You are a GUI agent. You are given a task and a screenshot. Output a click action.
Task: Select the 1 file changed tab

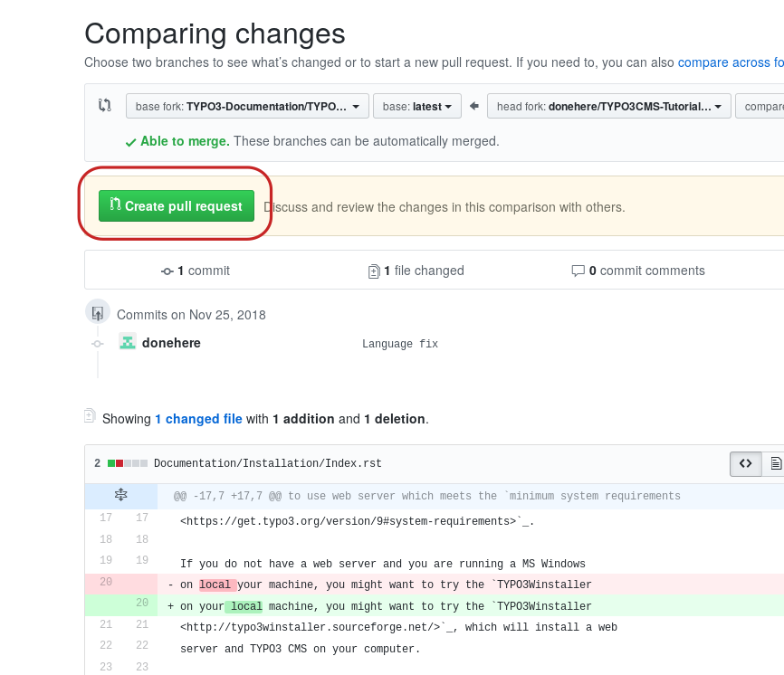(416, 271)
